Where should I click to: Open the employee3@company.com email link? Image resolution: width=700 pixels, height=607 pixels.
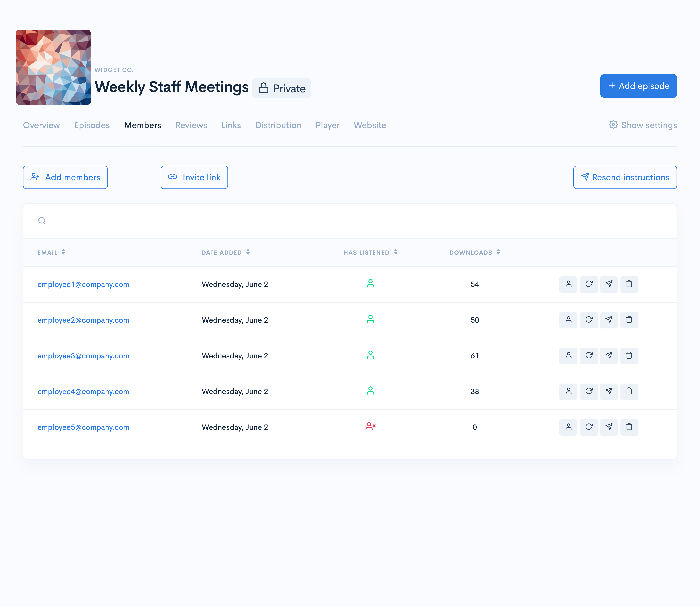click(x=83, y=356)
